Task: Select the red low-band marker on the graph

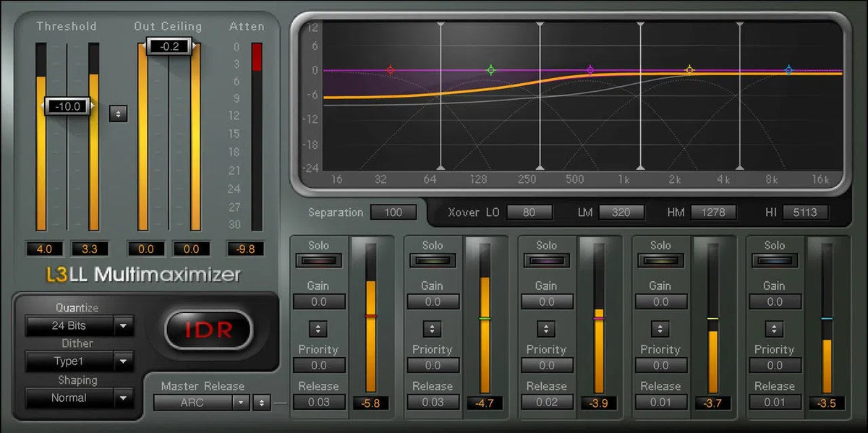Action: [x=391, y=70]
